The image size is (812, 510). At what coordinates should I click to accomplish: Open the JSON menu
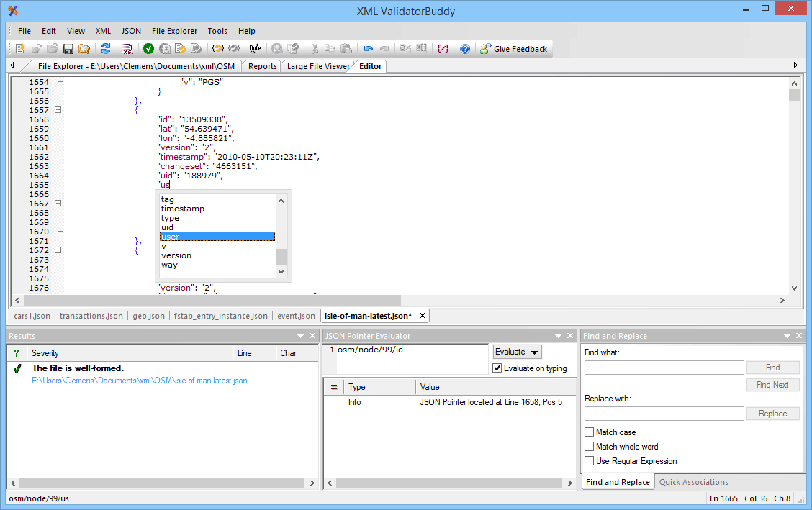(x=131, y=31)
